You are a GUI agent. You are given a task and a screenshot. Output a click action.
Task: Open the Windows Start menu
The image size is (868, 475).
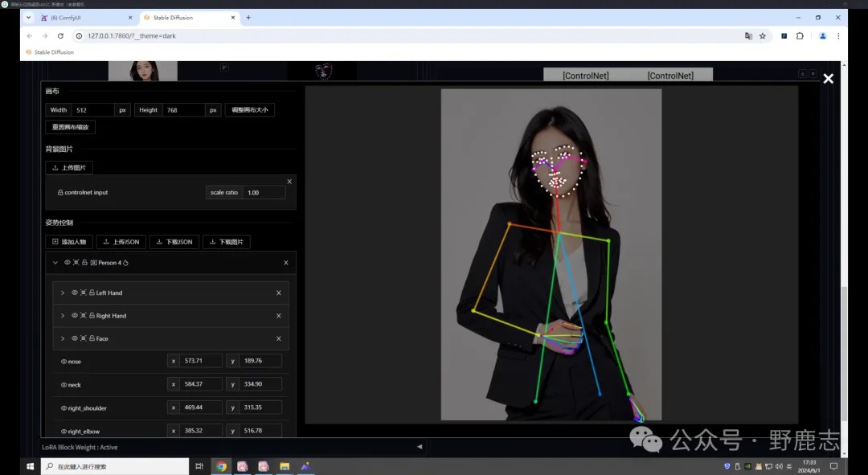(x=30, y=466)
